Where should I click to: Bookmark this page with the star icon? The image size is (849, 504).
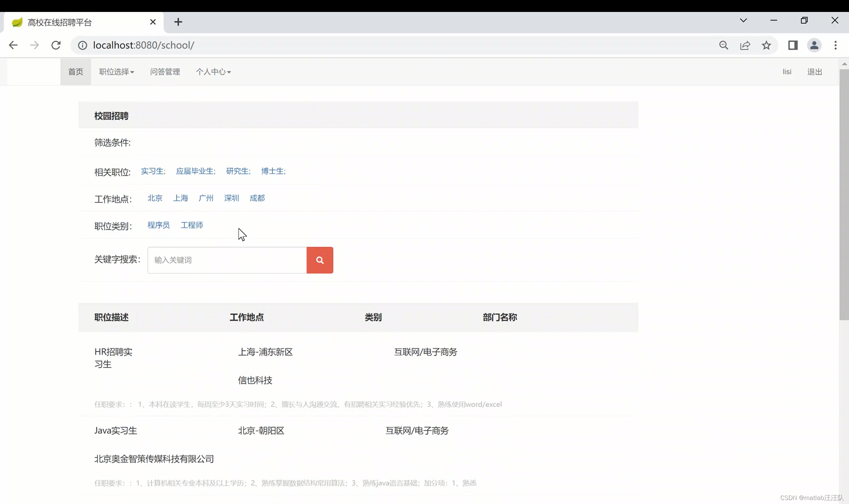(766, 45)
